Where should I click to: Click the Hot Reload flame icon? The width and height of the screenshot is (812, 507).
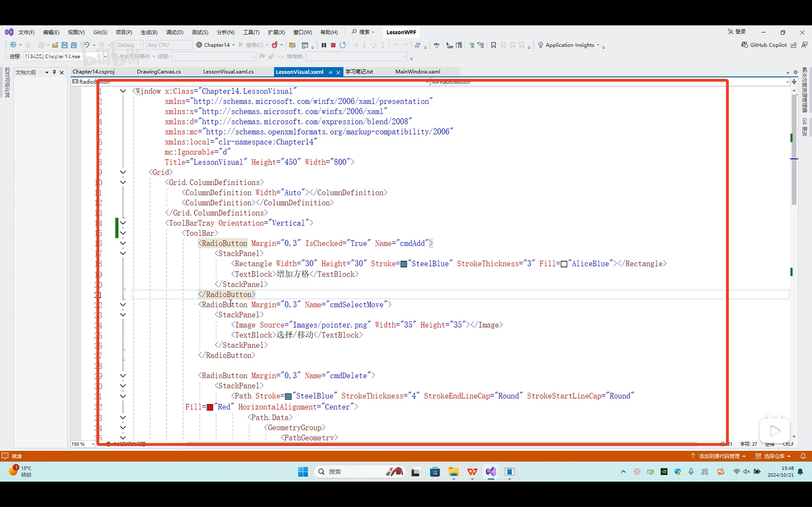click(275, 45)
